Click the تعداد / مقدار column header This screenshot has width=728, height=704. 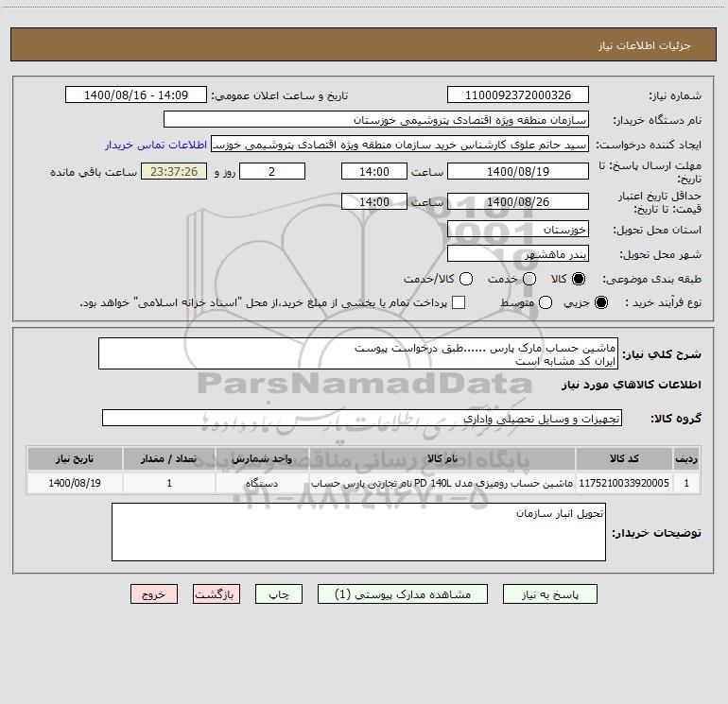[169, 458]
